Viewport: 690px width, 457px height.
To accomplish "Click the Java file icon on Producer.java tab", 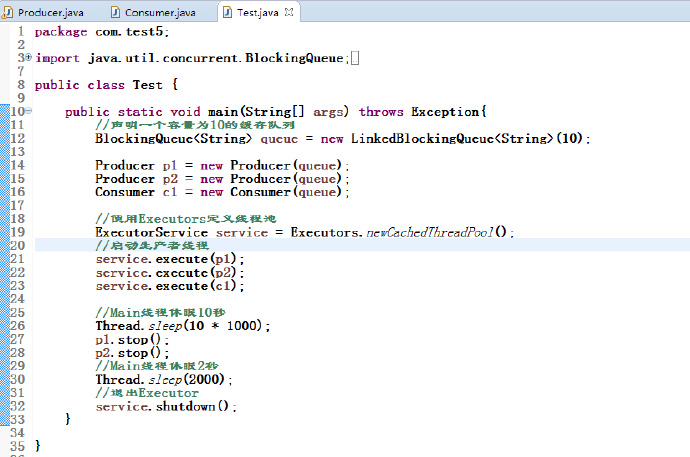I will [7, 12].
